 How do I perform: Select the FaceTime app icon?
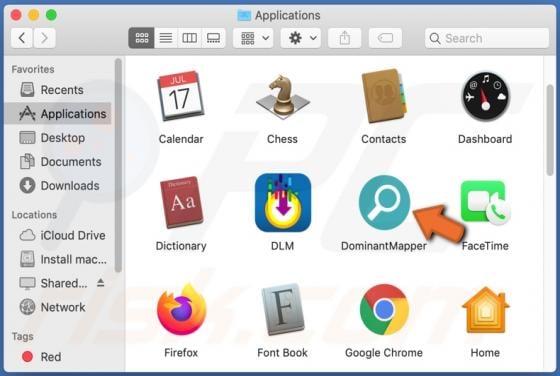point(485,203)
